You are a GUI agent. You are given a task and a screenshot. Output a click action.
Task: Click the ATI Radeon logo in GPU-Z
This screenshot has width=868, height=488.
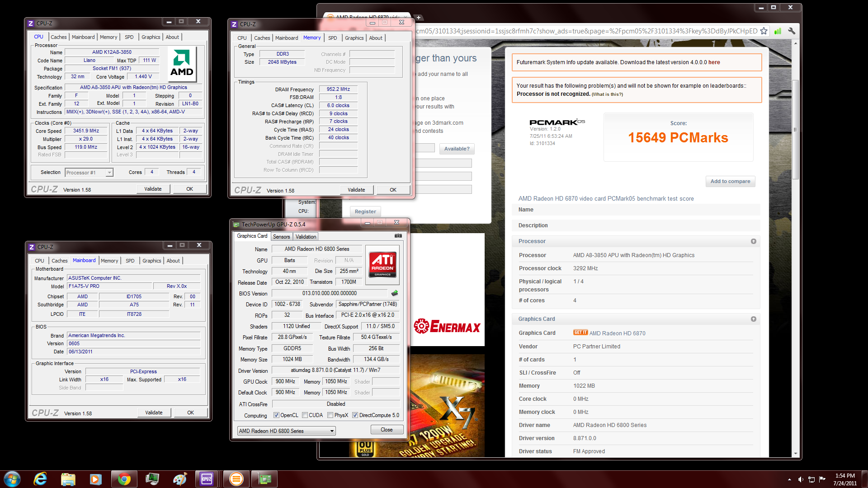click(x=382, y=265)
